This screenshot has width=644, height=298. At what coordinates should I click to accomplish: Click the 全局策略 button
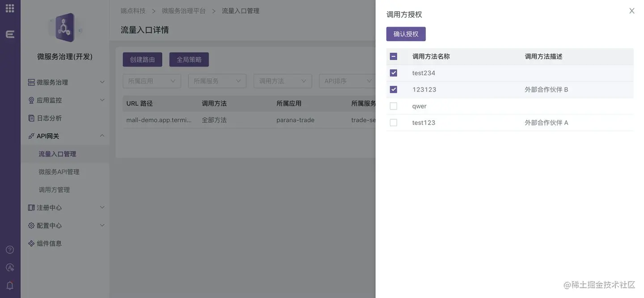click(x=189, y=59)
